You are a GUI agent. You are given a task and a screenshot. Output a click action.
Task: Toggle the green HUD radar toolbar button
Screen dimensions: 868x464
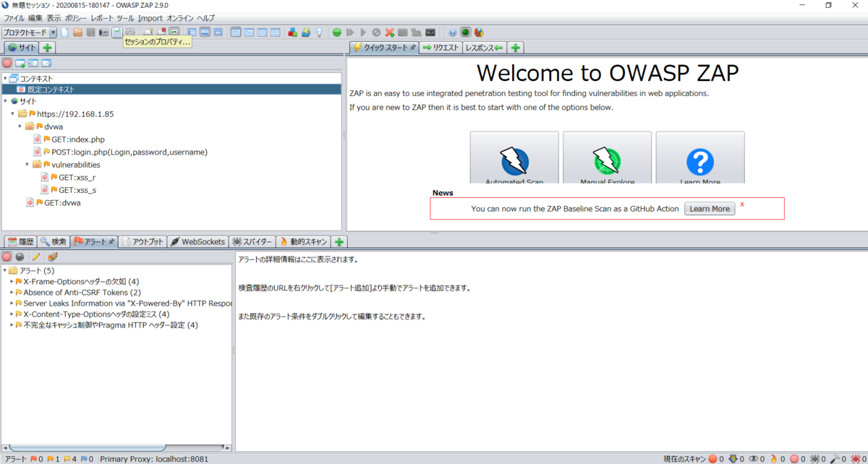(x=465, y=33)
